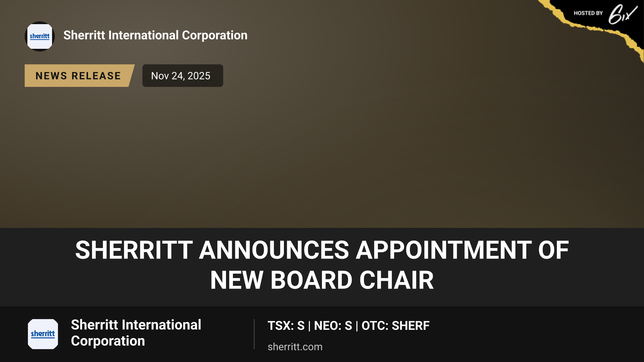Open the sherritt.com website link

tap(295, 347)
